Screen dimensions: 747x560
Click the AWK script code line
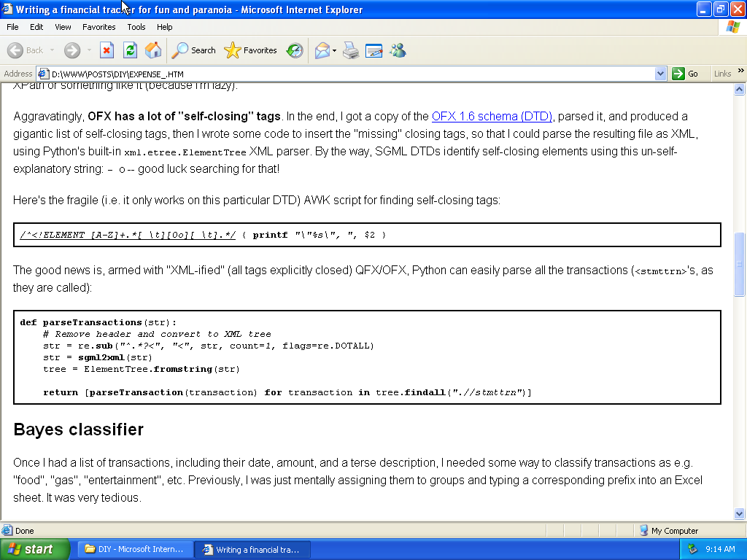[x=203, y=235]
